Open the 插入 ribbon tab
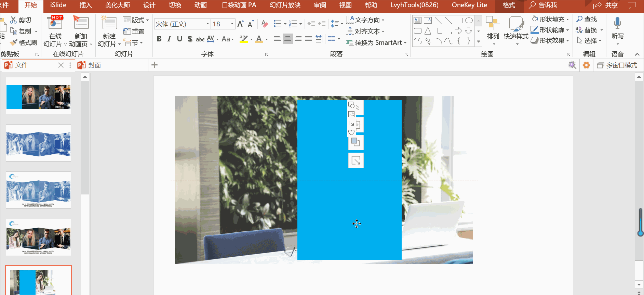The height and width of the screenshot is (295, 644). click(85, 5)
